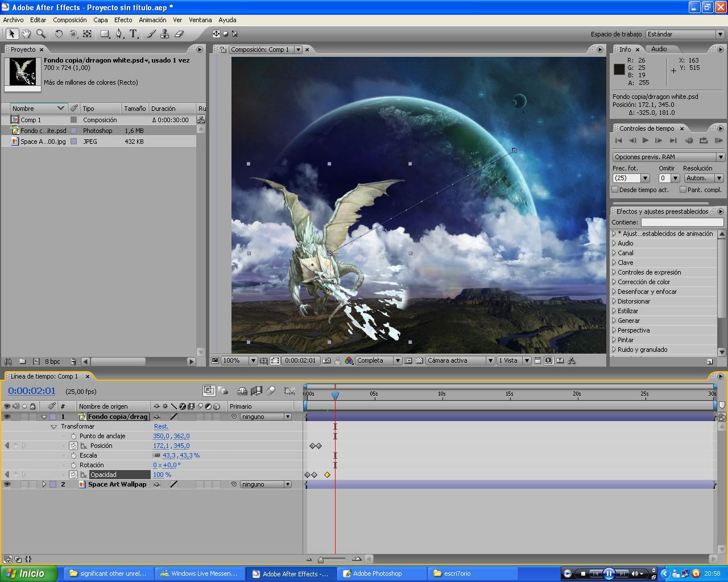This screenshot has width=728, height=582.
Task: Open the RGB channel display icon
Action: click(x=349, y=360)
